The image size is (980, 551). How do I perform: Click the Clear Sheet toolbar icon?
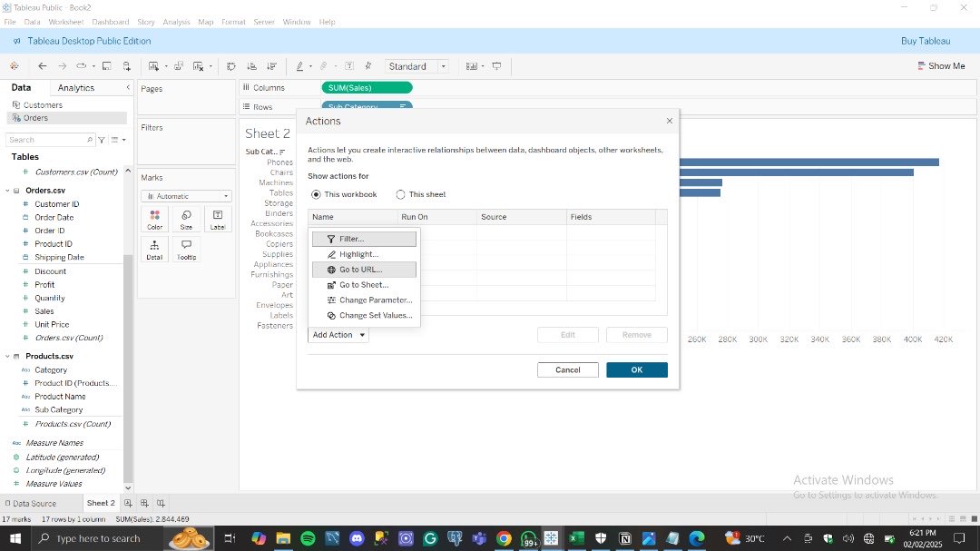[x=198, y=65]
